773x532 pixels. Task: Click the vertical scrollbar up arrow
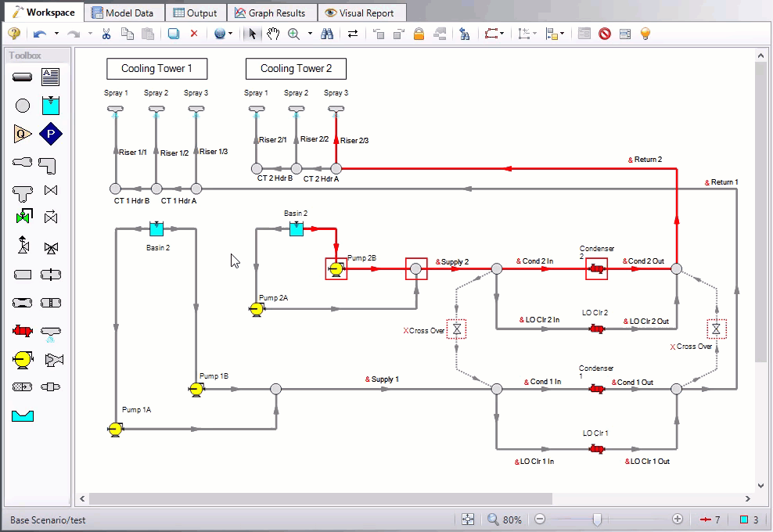click(x=760, y=56)
